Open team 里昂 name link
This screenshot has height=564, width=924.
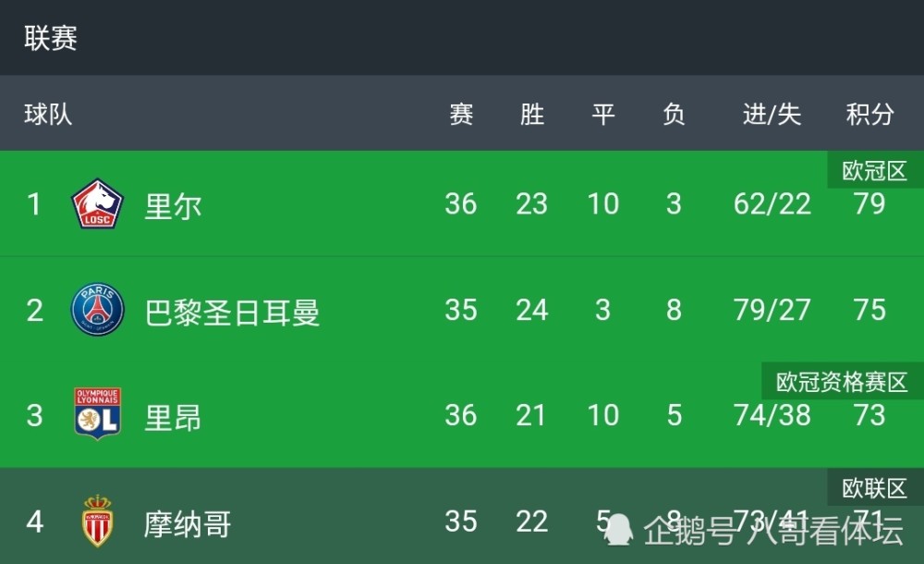tap(173, 418)
